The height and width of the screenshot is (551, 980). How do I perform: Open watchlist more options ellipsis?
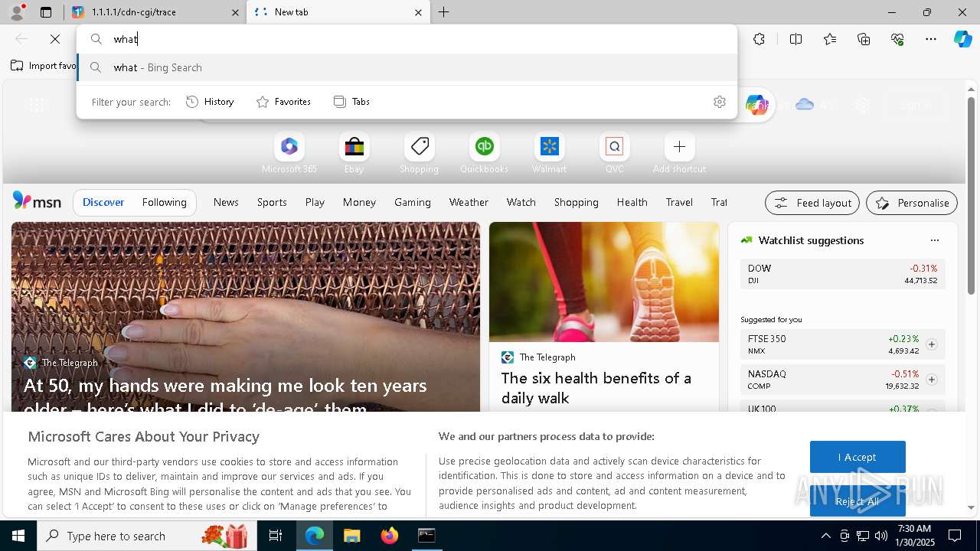tap(934, 240)
